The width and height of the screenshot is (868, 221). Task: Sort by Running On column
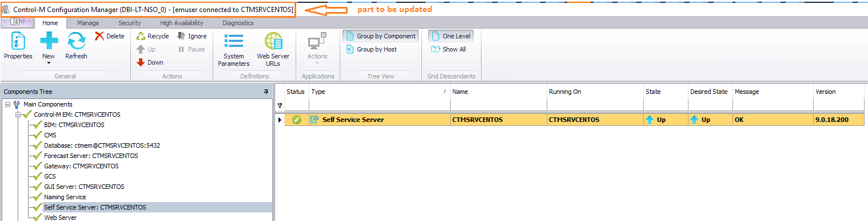[x=595, y=92]
